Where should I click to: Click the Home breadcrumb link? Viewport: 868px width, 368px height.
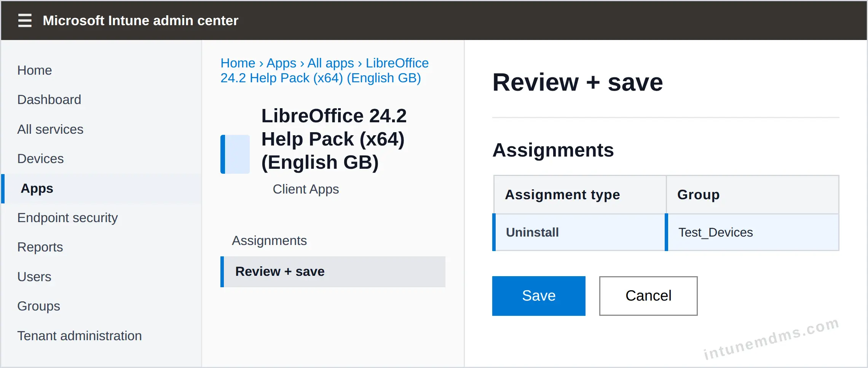click(238, 63)
